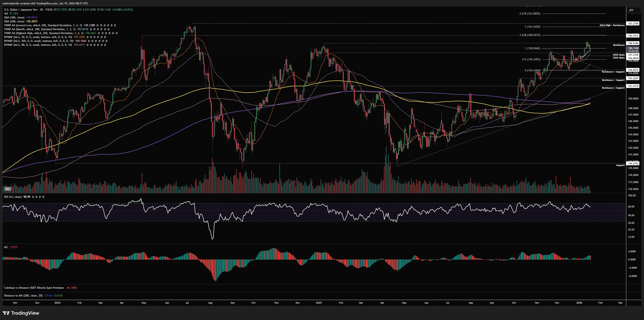This screenshot has height=320, width=644.
Task: Select the SMA (200, close) legend entry
Action: click(x=14, y=21)
